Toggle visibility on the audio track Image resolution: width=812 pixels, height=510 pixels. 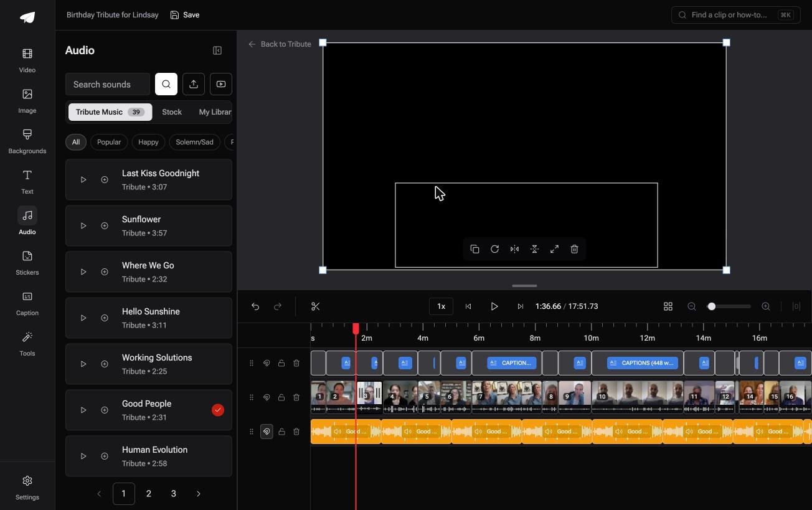click(x=267, y=432)
